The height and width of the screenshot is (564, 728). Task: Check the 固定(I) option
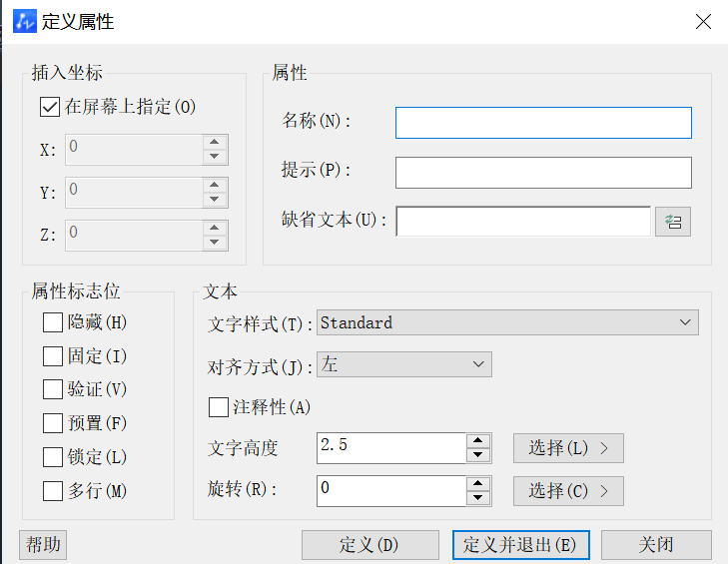[53, 356]
